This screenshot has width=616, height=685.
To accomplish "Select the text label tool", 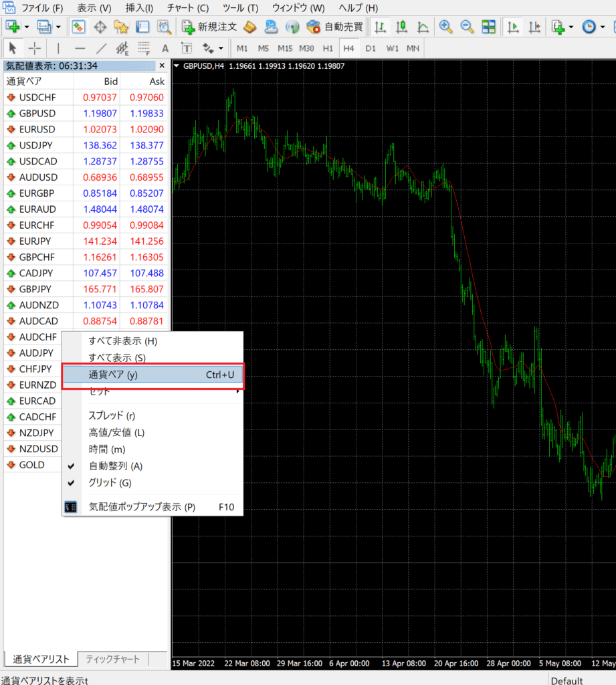I will pos(165,48).
